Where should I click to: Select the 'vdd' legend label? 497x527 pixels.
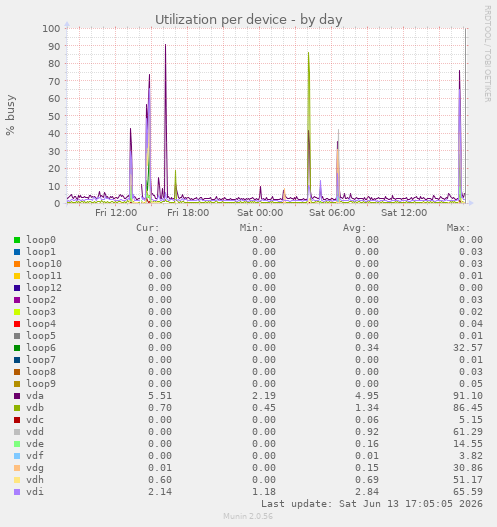pyautogui.click(x=35, y=432)
